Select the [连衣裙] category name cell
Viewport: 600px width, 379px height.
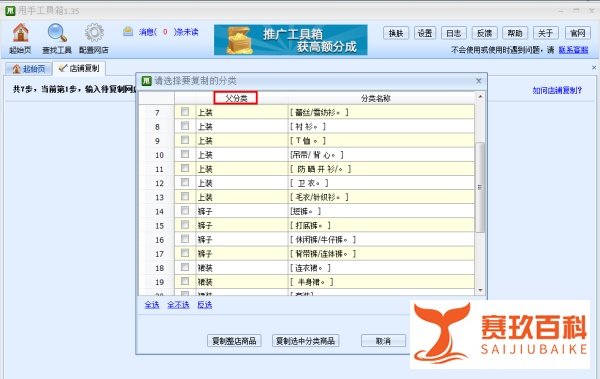(x=381, y=268)
